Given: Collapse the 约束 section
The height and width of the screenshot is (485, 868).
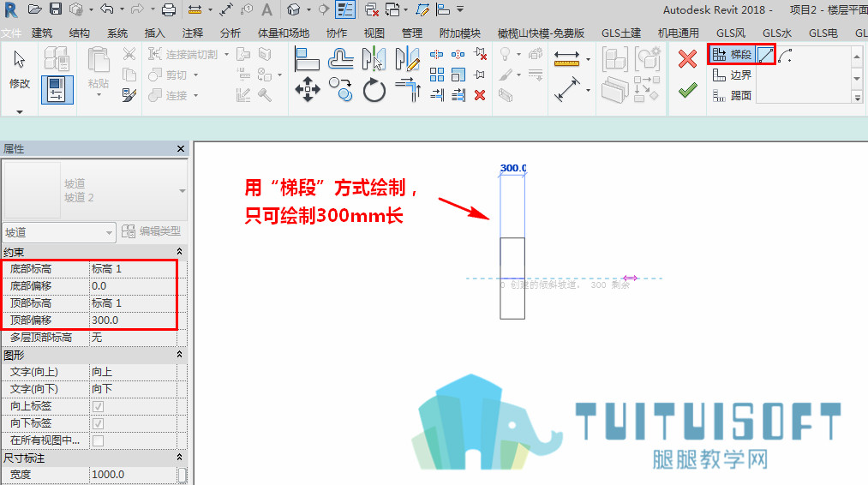Looking at the screenshot, I should 179,252.
